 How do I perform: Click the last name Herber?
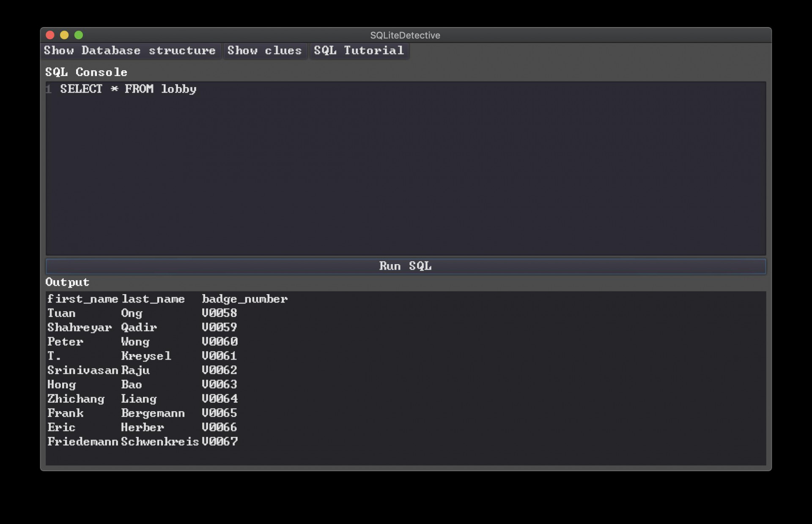click(x=143, y=428)
